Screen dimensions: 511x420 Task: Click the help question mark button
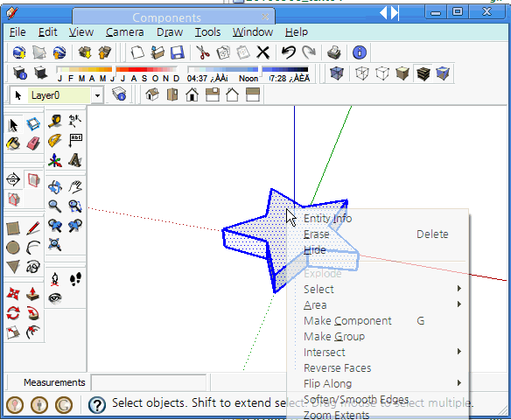tap(97, 404)
